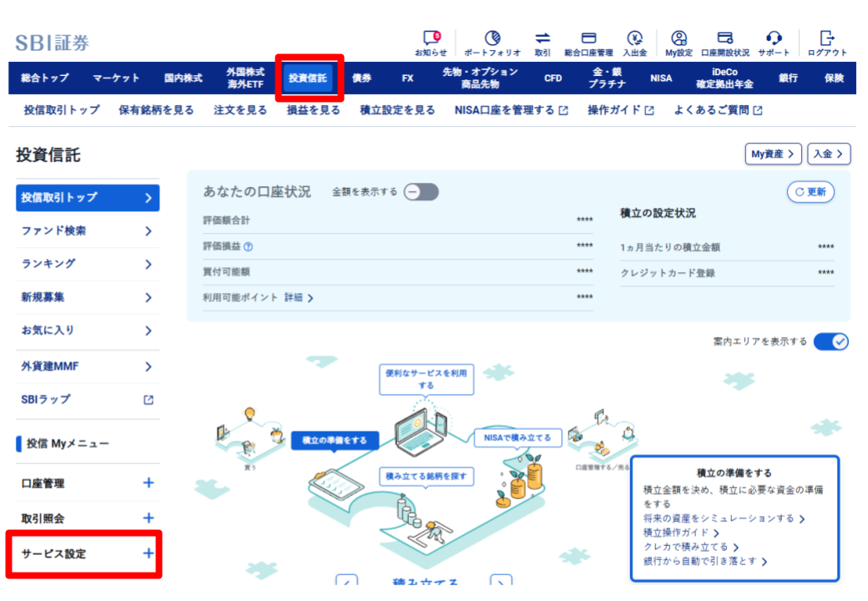Screen dimensions: 868x601
Task: Select the 積み立てる銘柄を探す callout
Action: pyautogui.click(x=426, y=477)
